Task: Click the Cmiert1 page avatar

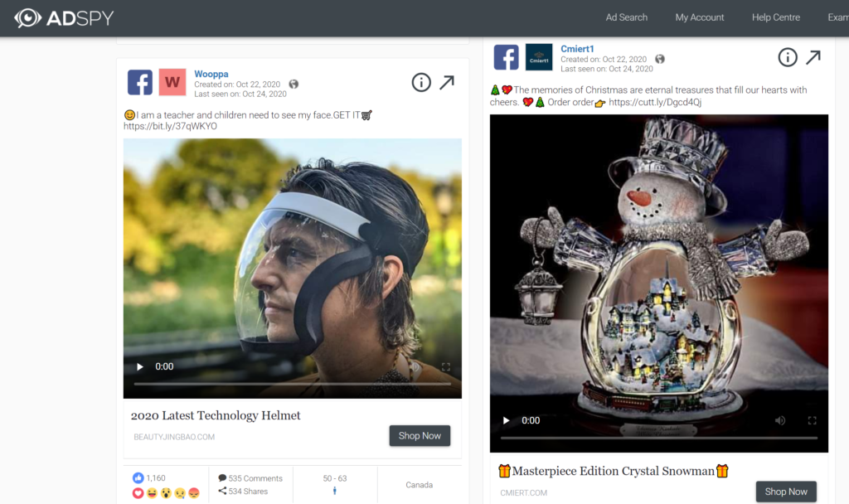Action: tap(539, 57)
